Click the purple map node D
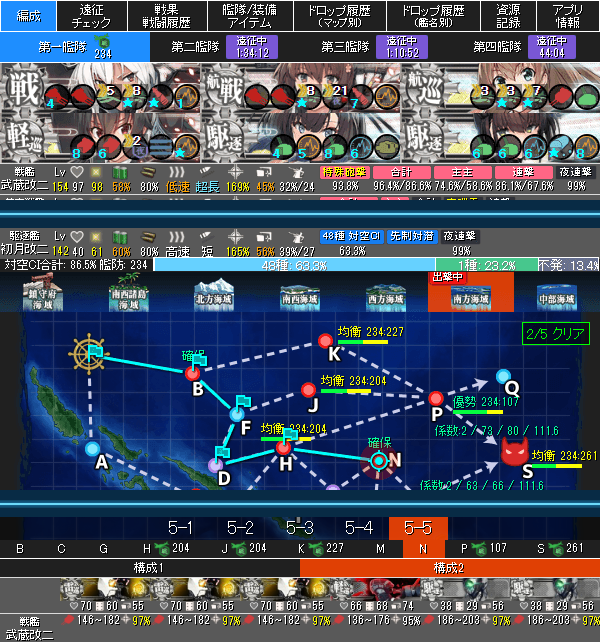 pos(216,465)
